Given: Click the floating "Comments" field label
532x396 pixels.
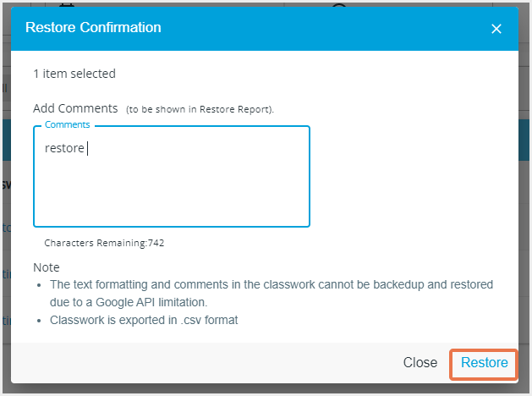Looking at the screenshot, I should [67, 125].
